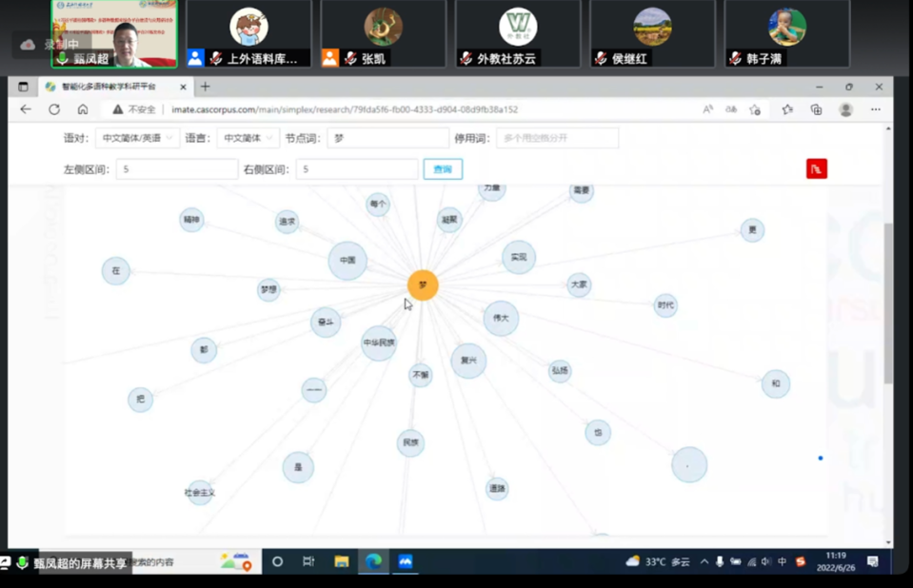
Task: Click the 查询 query button
Action: (x=443, y=167)
